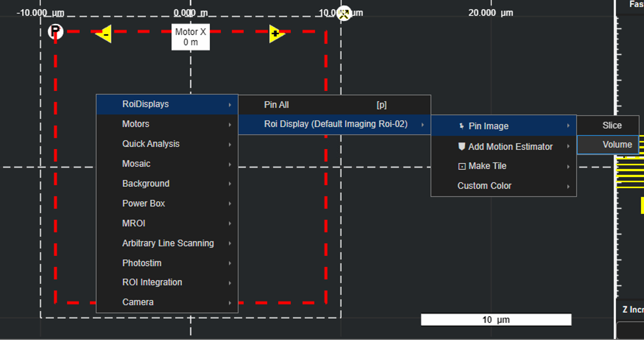644x340 pixels.
Task: Select Volume from Pin Image submenu
Action: click(x=616, y=145)
